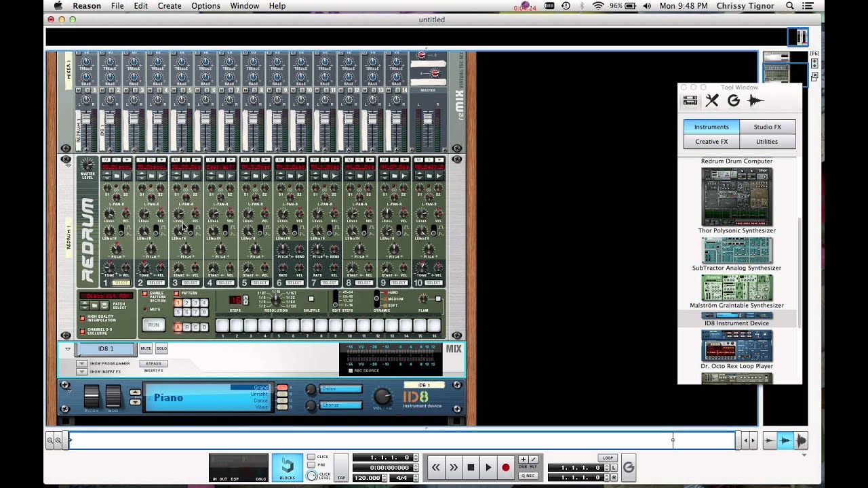Toggle High Quality Interpolation on Redrum
868x488 pixels.
click(x=83, y=318)
